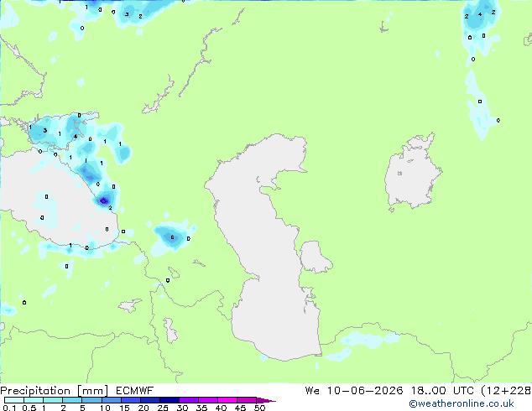The width and height of the screenshot is (532, 411).
Task: Click the legend label '25'
Action: [x=163, y=408]
